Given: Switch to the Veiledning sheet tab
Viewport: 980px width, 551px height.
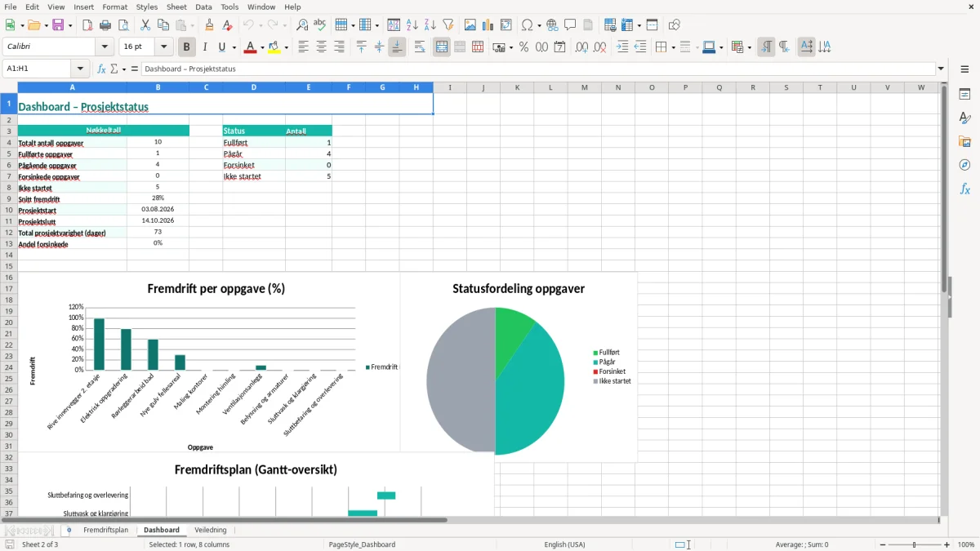Looking at the screenshot, I should tap(211, 530).
